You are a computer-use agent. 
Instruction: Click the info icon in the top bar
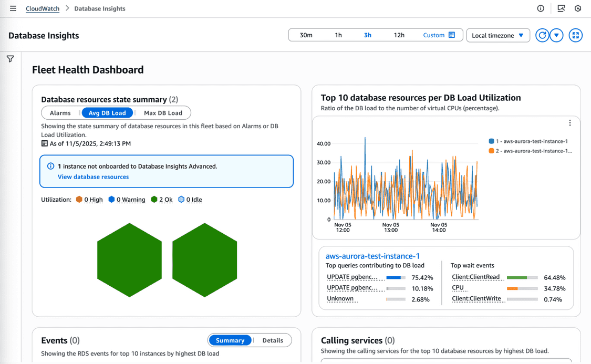[x=540, y=8]
